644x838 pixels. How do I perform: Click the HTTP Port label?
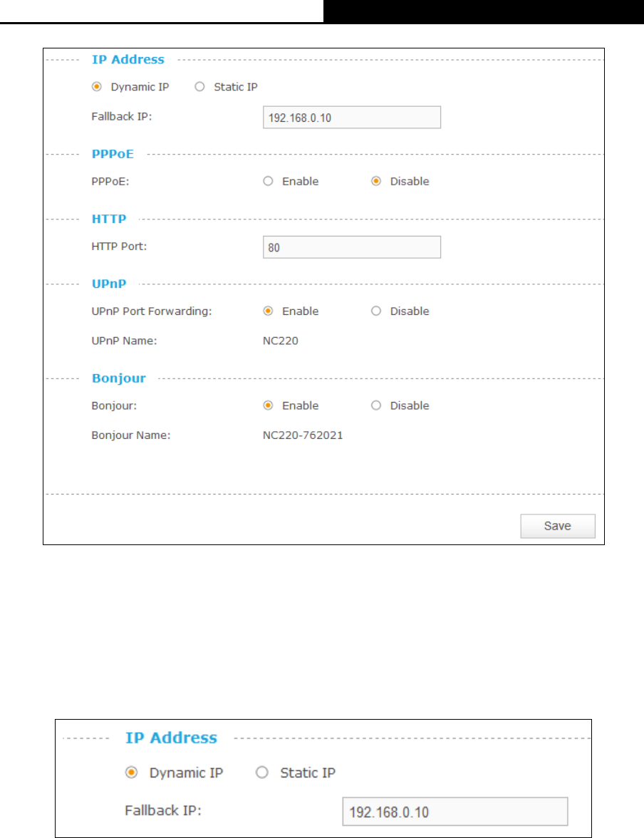click(119, 247)
